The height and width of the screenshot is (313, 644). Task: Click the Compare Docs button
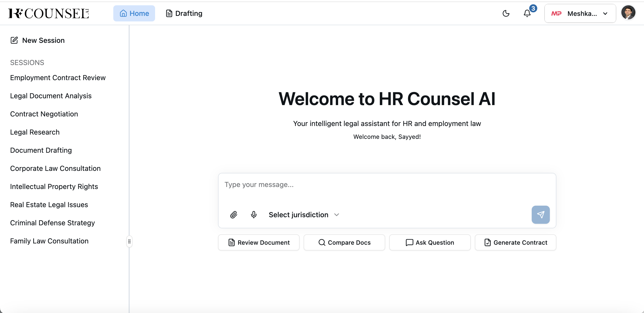click(344, 242)
